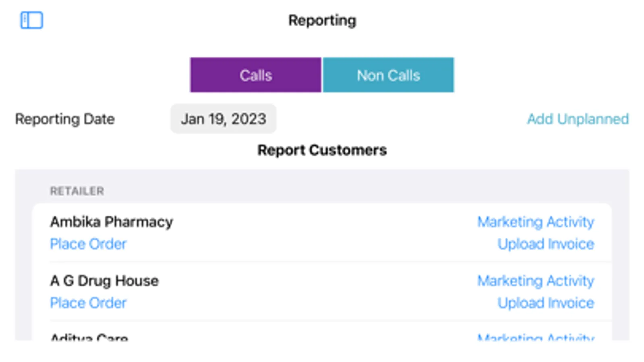The height and width of the screenshot is (362, 644).
Task: Click the divider below Ambika Pharmacy row
Action: pyautogui.click(x=330, y=262)
